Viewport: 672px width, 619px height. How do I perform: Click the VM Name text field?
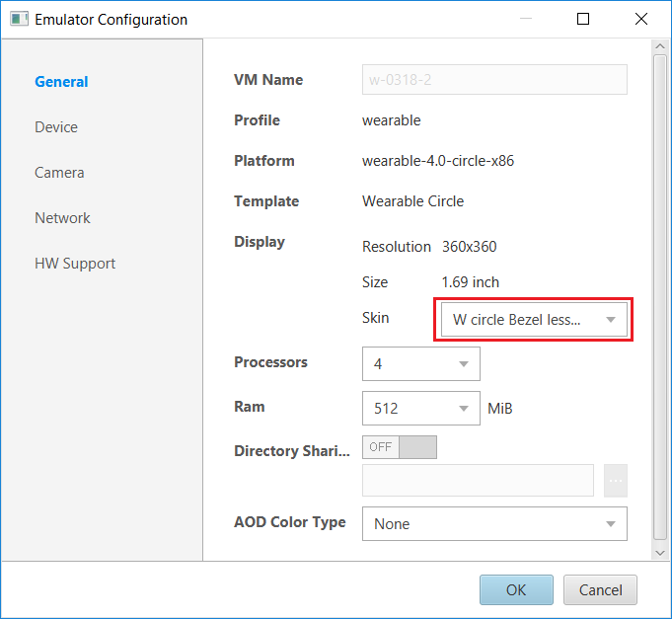click(x=494, y=80)
